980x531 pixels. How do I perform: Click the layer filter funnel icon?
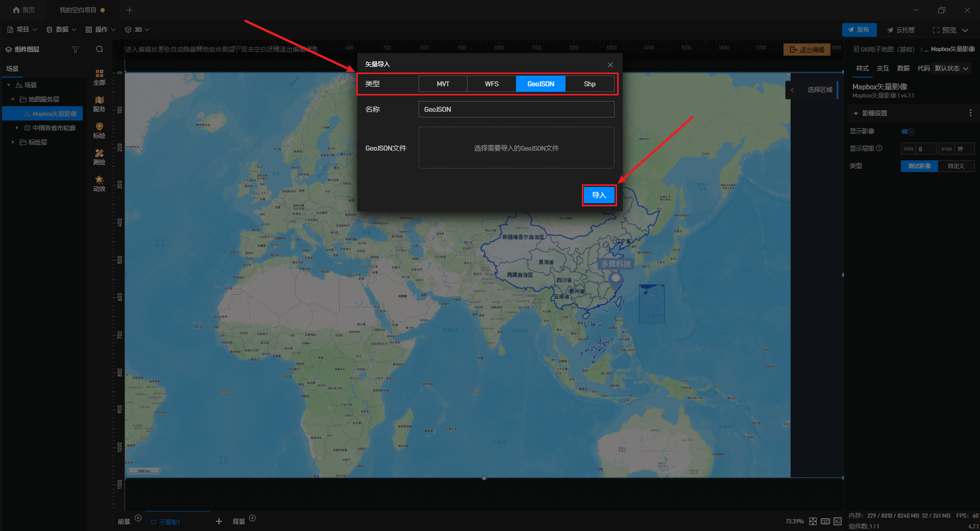click(x=76, y=50)
